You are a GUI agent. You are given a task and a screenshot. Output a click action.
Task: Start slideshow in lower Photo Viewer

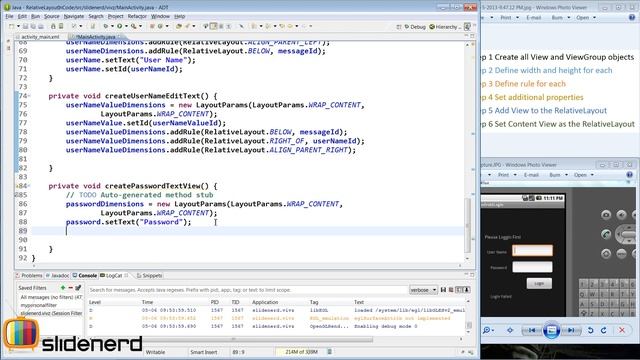click(551, 330)
